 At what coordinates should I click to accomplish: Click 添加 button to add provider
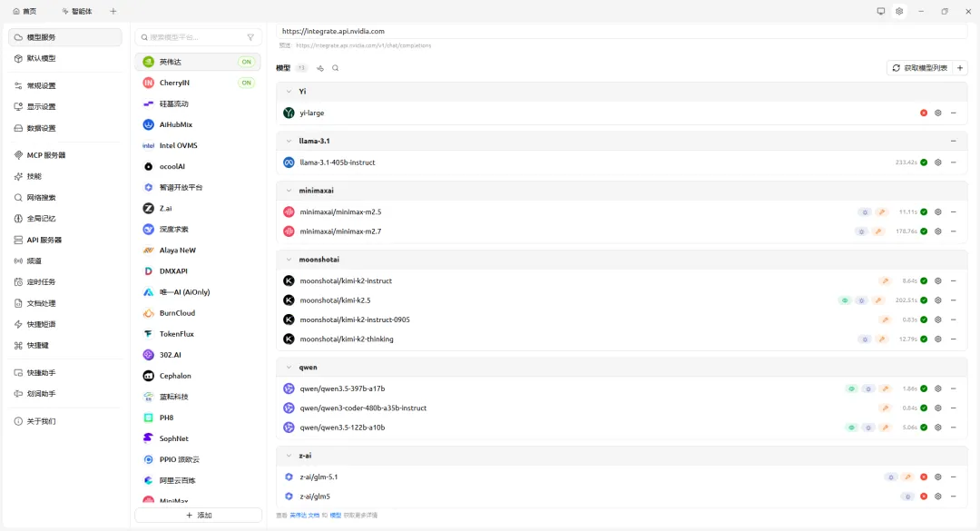click(x=198, y=516)
